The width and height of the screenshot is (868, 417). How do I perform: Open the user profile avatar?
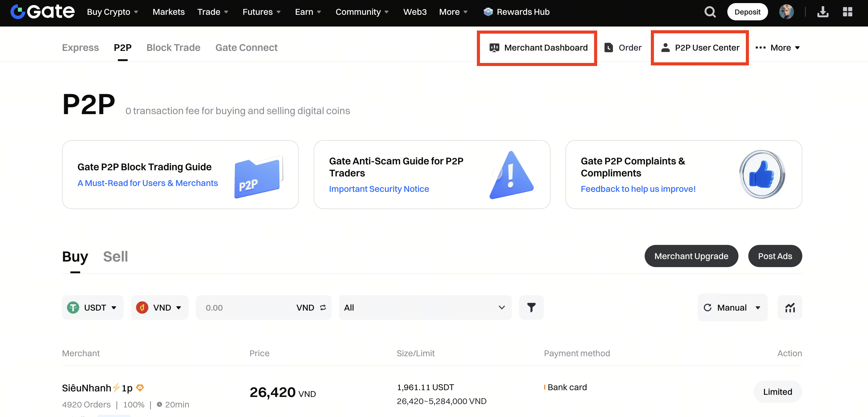tap(786, 12)
